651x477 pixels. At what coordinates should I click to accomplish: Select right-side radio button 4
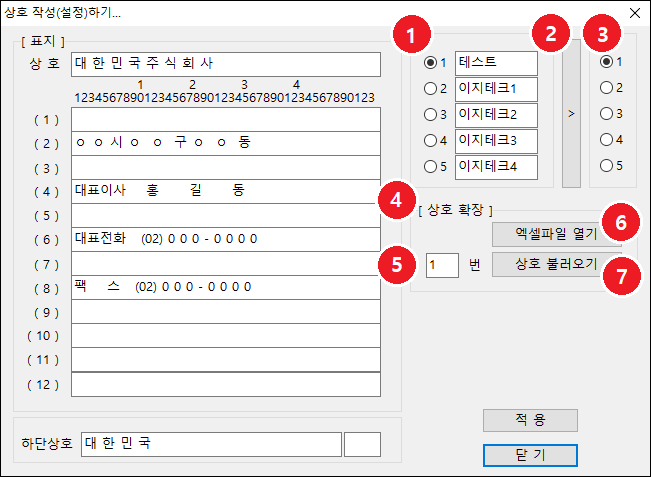605,140
